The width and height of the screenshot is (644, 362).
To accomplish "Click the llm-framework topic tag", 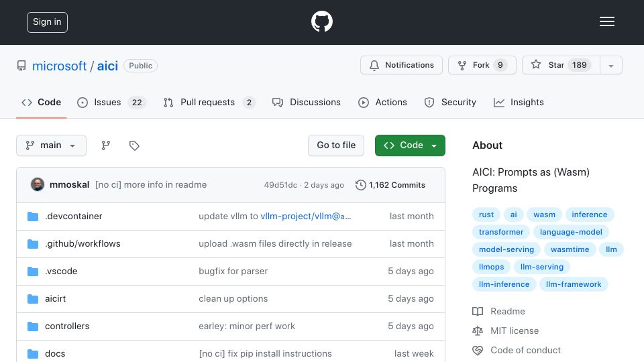I will pyautogui.click(x=574, y=284).
